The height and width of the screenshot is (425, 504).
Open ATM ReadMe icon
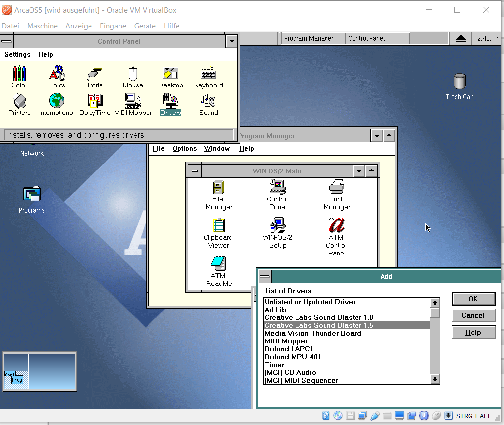[x=219, y=271]
